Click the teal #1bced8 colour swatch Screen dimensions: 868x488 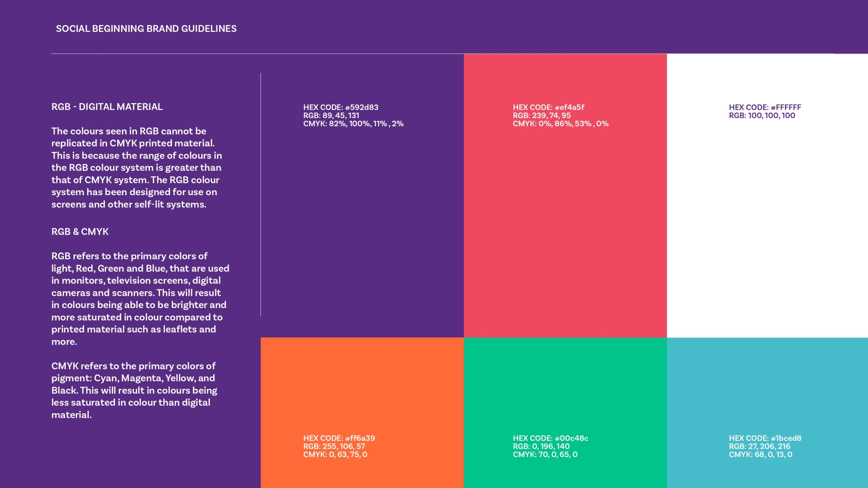click(x=767, y=390)
